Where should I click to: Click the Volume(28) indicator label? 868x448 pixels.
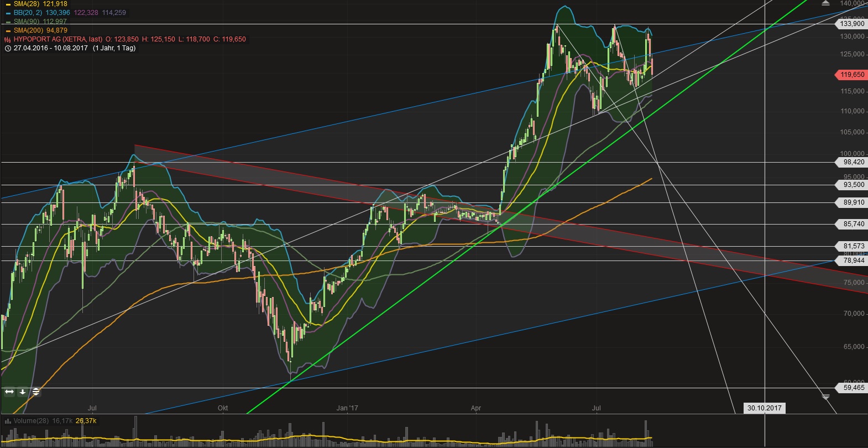tap(33, 421)
